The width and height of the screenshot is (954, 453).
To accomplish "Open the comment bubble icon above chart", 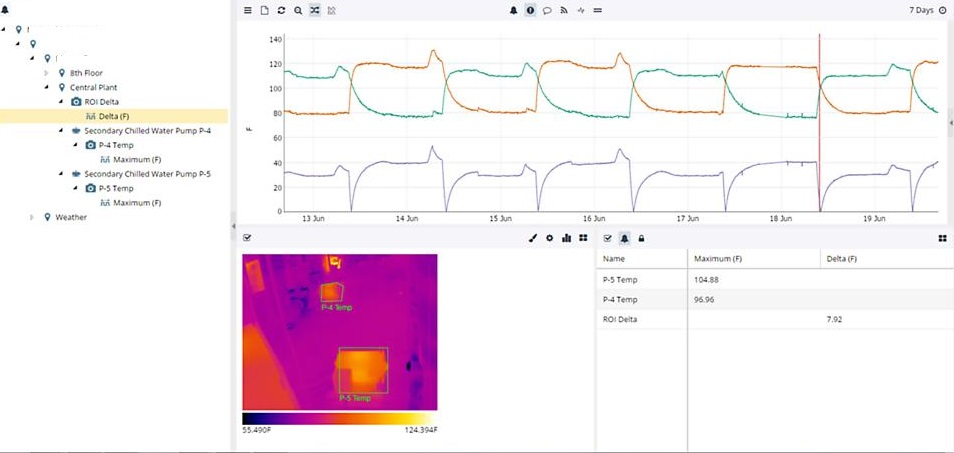I will point(547,10).
